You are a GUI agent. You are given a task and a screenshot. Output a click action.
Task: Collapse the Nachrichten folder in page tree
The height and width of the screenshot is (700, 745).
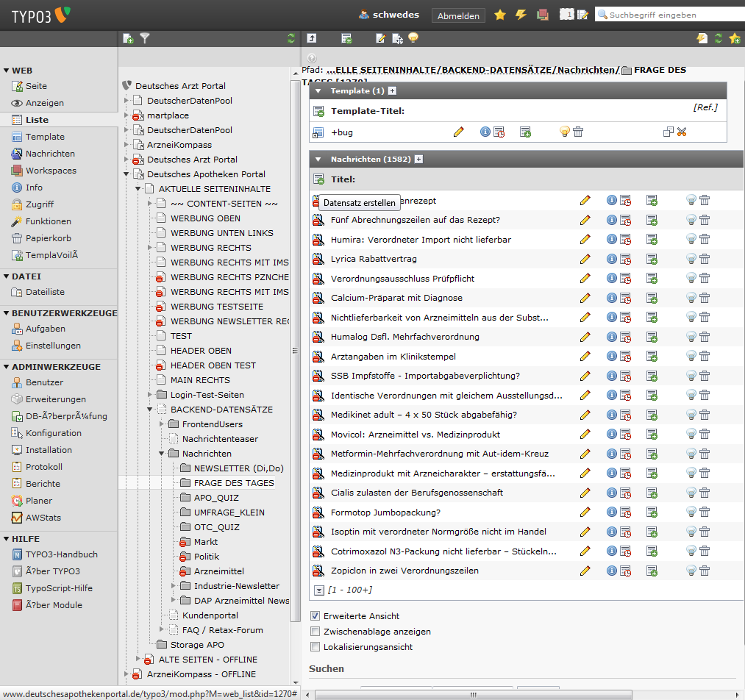pyautogui.click(x=162, y=454)
